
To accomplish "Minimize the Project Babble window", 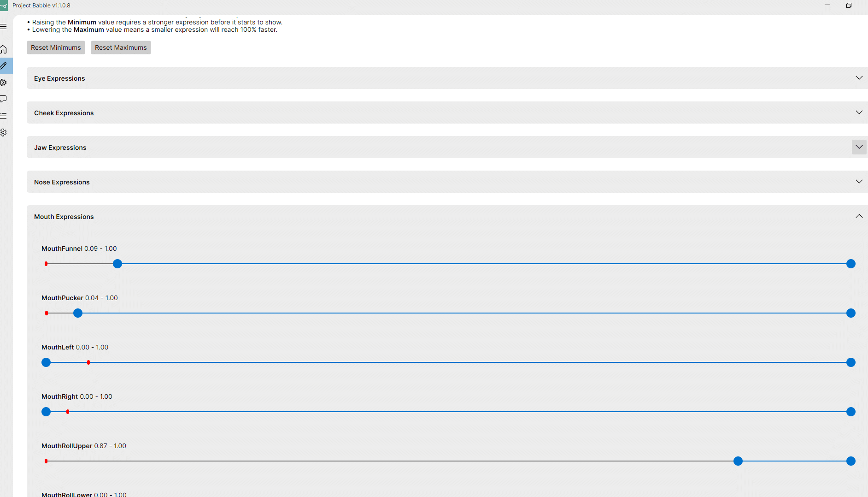I will click(x=827, y=6).
